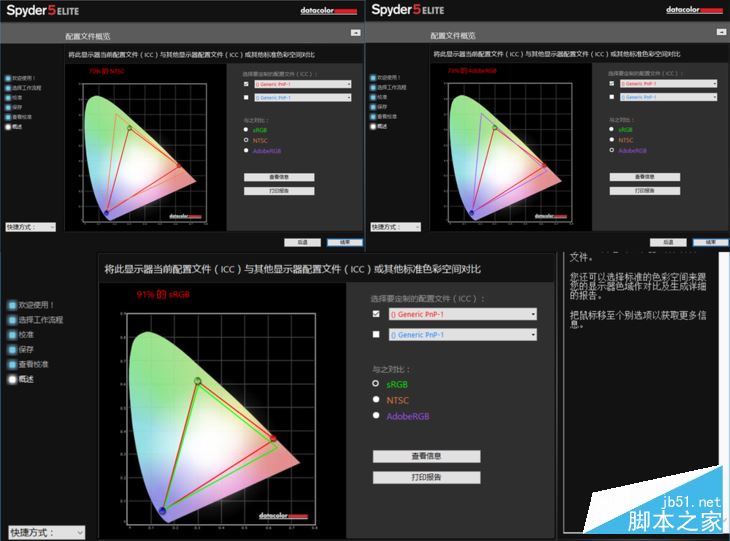Click 查看校准 step icon in top-right window

[x=373, y=116]
